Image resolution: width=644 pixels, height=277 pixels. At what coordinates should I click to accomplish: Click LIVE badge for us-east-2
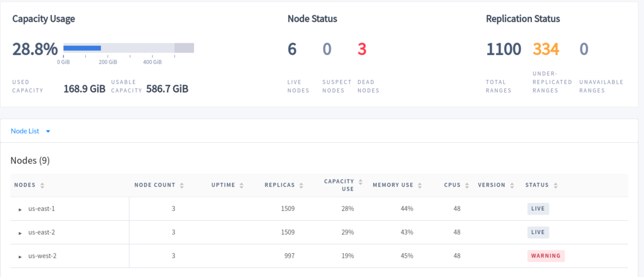coord(538,232)
